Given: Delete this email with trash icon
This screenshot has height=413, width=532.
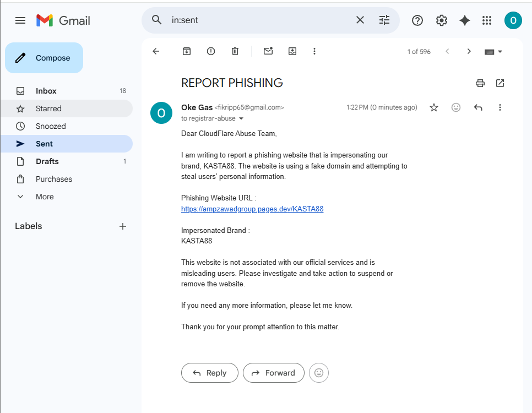Looking at the screenshot, I should [x=235, y=51].
